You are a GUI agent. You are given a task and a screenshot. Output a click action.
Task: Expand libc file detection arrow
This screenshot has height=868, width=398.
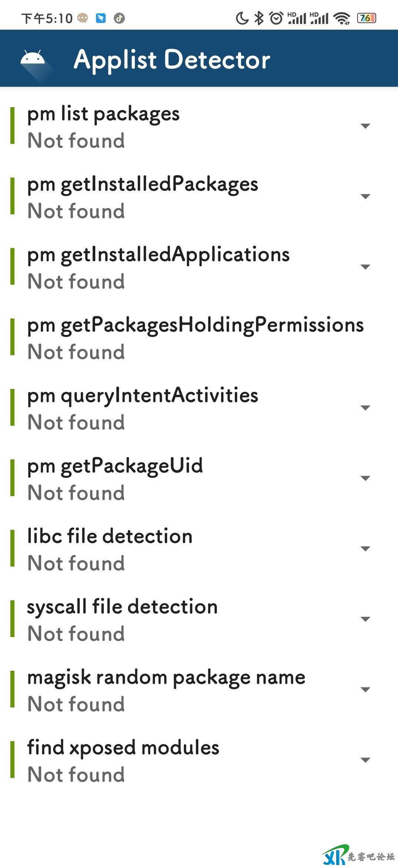click(x=365, y=549)
